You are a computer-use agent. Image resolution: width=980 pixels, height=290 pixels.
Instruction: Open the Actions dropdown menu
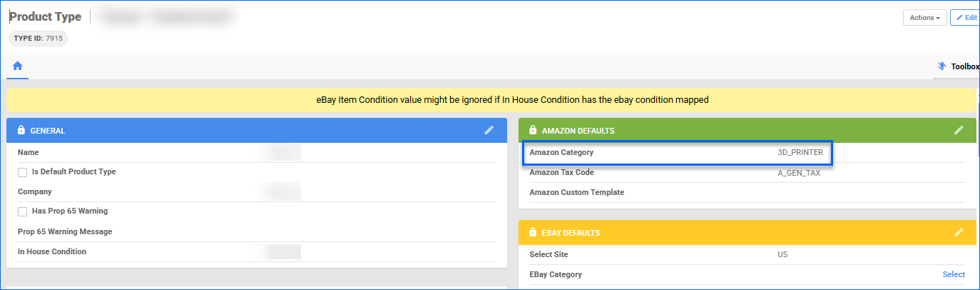pyautogui.click(x=924, y=17)
